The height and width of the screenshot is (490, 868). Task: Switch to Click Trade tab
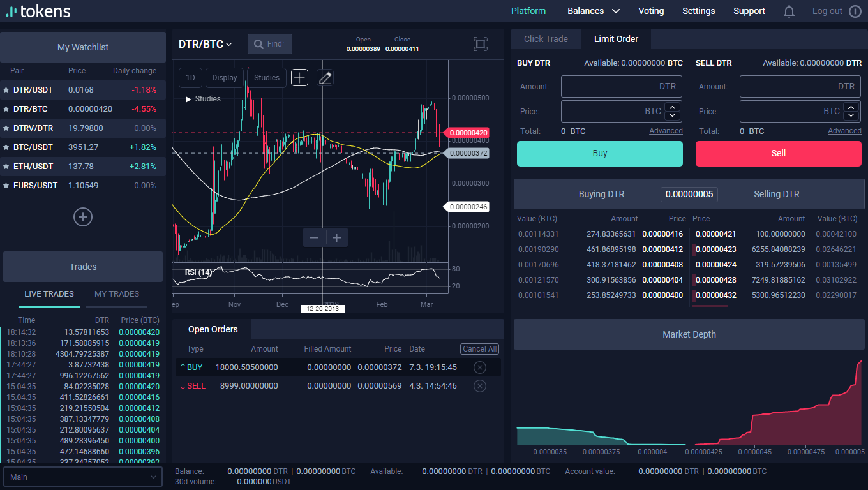(546, 39)
